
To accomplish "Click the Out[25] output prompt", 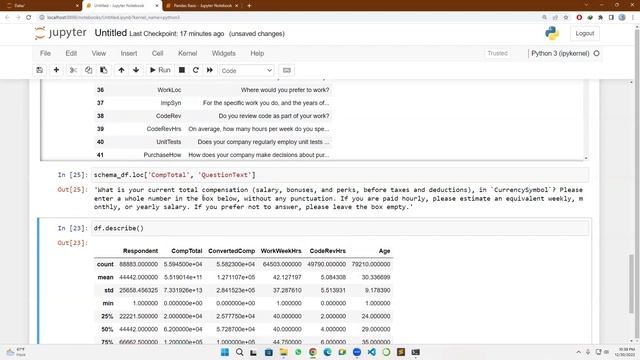I will (72, 190).
